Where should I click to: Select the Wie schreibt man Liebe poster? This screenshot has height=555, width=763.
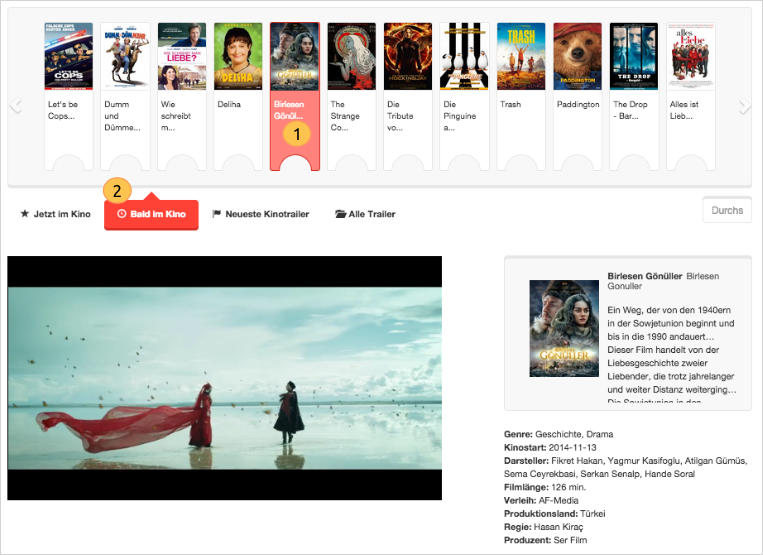[182, 56]
